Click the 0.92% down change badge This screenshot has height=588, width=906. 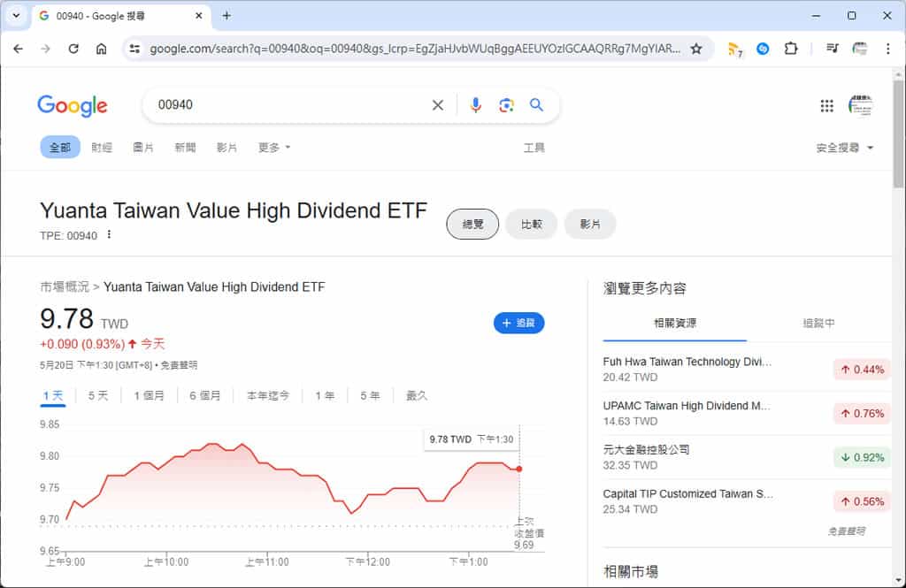862,457
